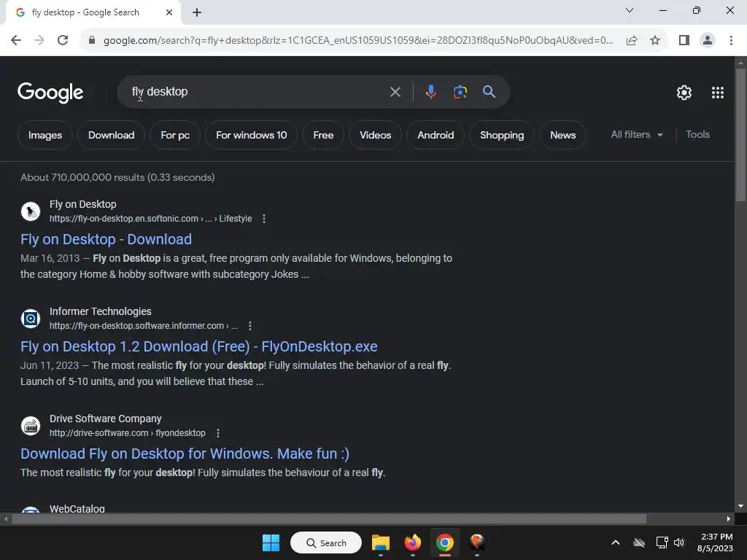Switch to Videos results
The width and height of the screenshot is (747, 560).
click(376, 135)
